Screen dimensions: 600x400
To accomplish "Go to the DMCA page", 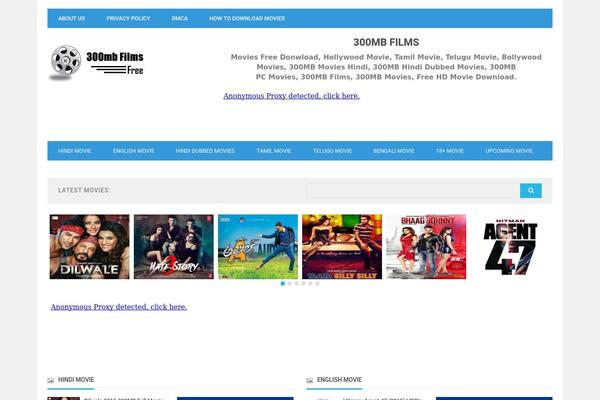I will click(179, 18).
